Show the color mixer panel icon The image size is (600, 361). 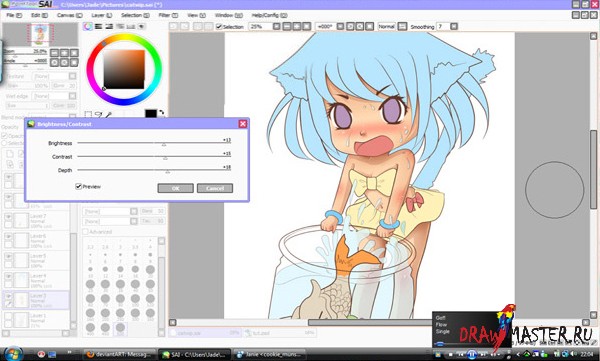click(120, 26)
